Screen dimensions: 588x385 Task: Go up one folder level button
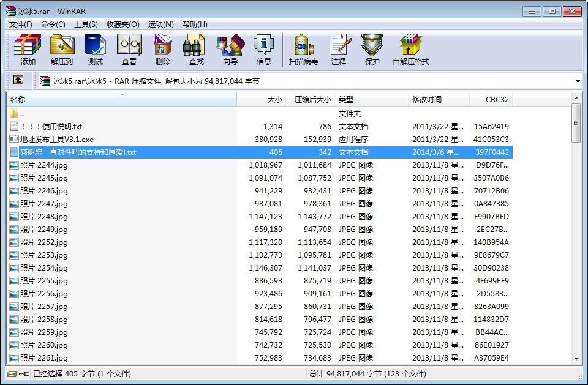(18, 80)
